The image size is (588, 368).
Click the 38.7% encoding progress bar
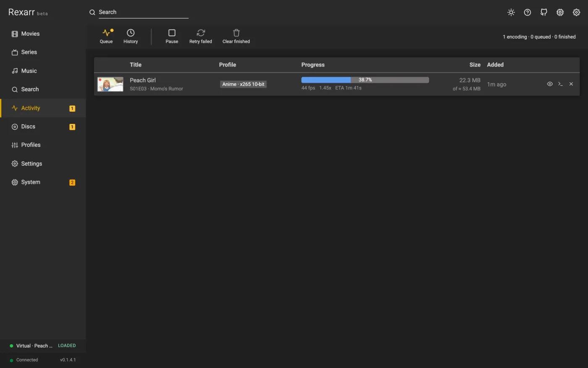click(365, 80)
